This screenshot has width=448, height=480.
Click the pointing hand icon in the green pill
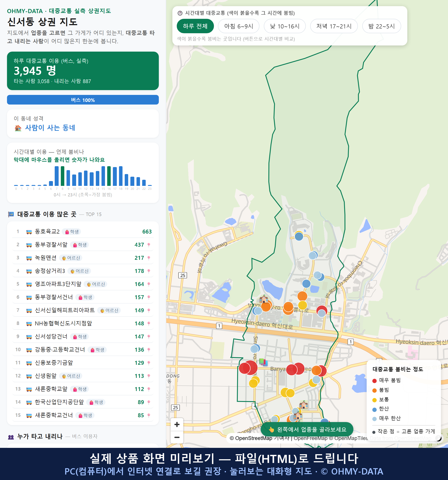tap(271, 429)
